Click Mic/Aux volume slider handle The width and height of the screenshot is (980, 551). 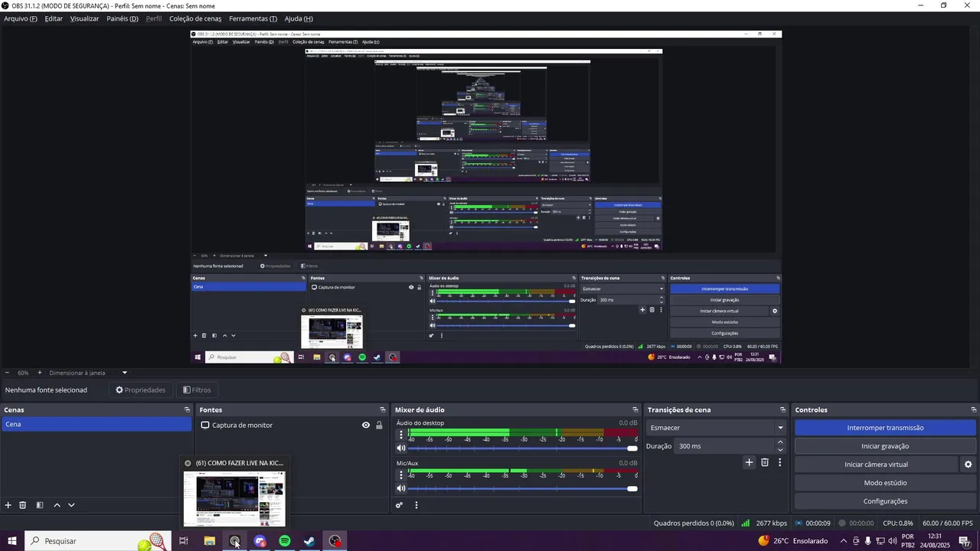(632, 488)
